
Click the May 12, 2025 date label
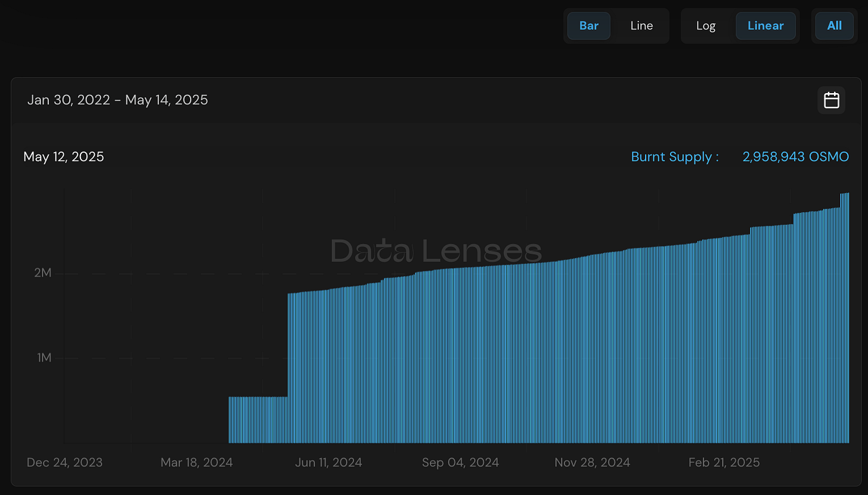coord(64,157)
